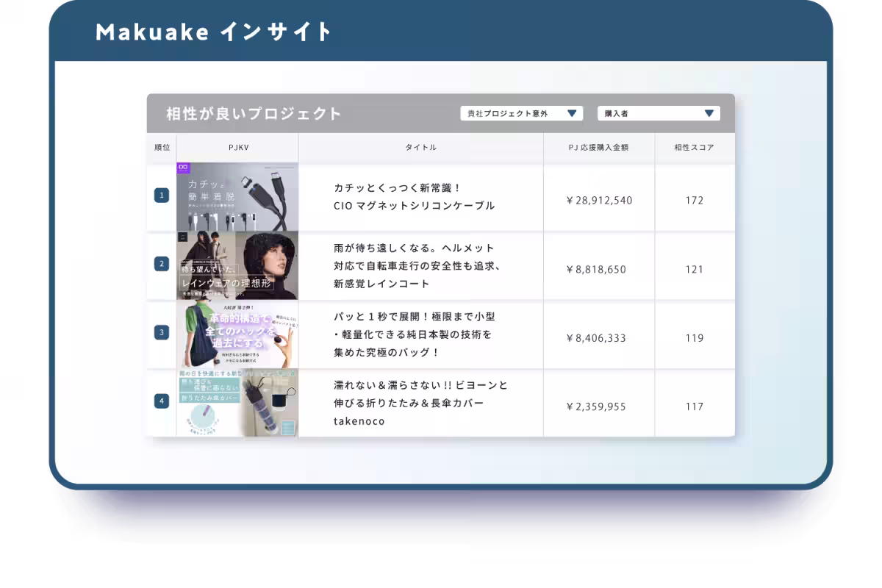Viewport: 882px width, 588px height.
Task: Click amount ¥2,359,955
Action: (x=596, y=406)
